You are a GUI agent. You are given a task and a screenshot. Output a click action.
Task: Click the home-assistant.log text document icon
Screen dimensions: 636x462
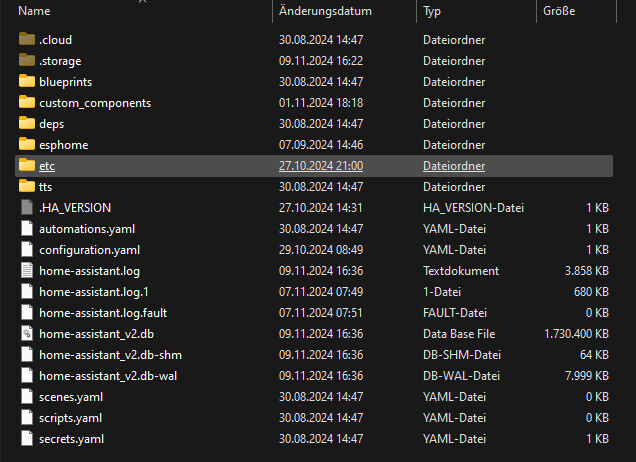(x=27, y=271)
